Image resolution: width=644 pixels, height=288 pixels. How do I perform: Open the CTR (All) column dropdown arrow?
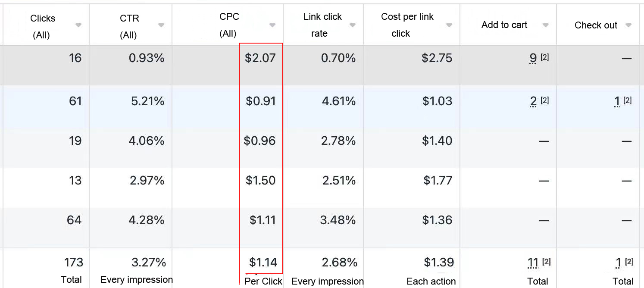tap(161, 25)
